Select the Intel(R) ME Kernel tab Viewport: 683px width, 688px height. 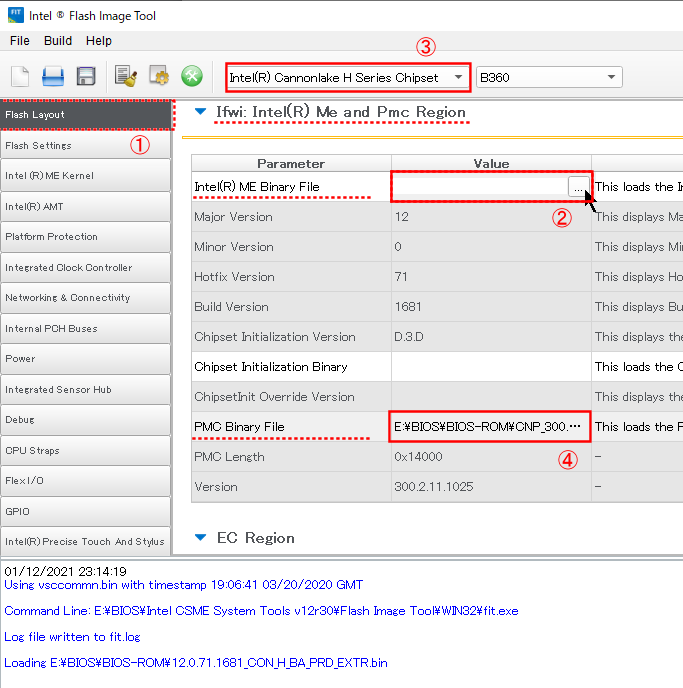tap(85, 176)
